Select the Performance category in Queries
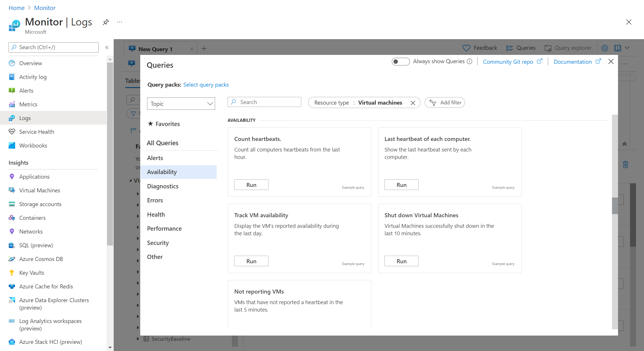This screenshot has height=351, width=644. pyautogui.click(x=164, y=228)
